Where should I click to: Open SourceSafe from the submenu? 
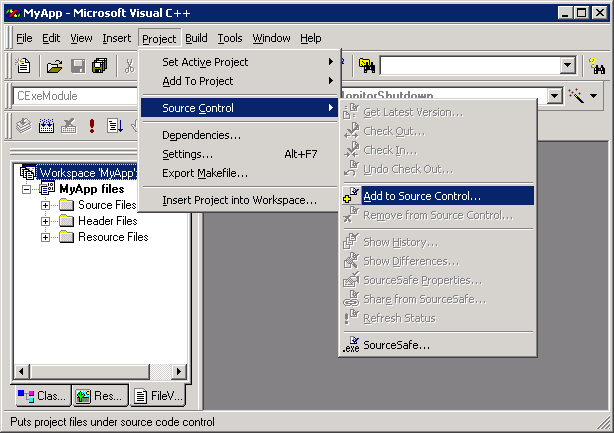[x=396, y=345]
